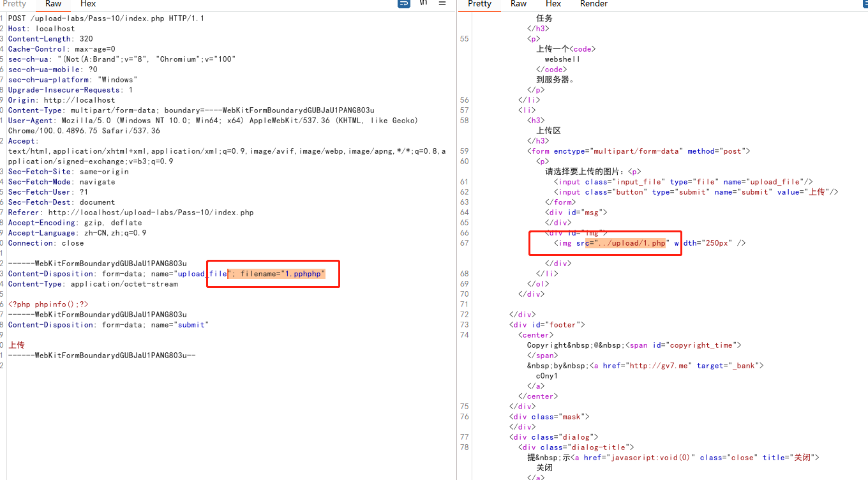Click the Content-Length: 320 header

coord(50,39)
